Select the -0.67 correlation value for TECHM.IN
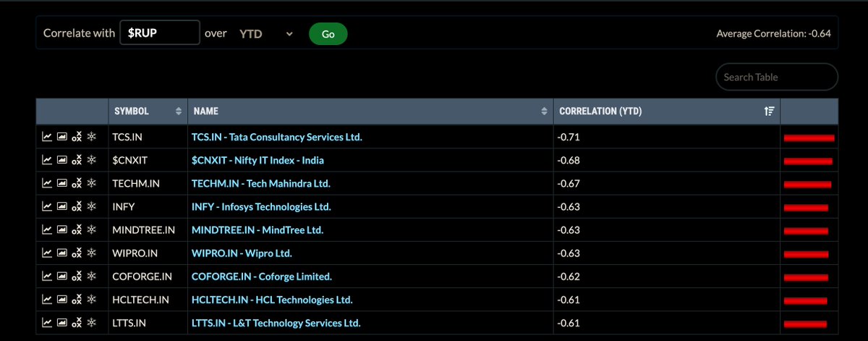Screen dimensions: 868x341 tap(569, 183)
